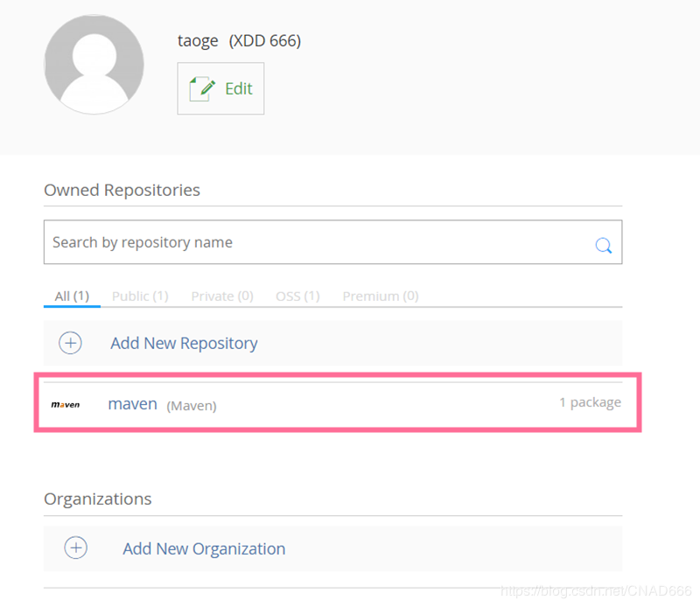The height and width of the screenshot is (607, 700).
Task: Click the Maven logo icon
Action: (66, 405)
